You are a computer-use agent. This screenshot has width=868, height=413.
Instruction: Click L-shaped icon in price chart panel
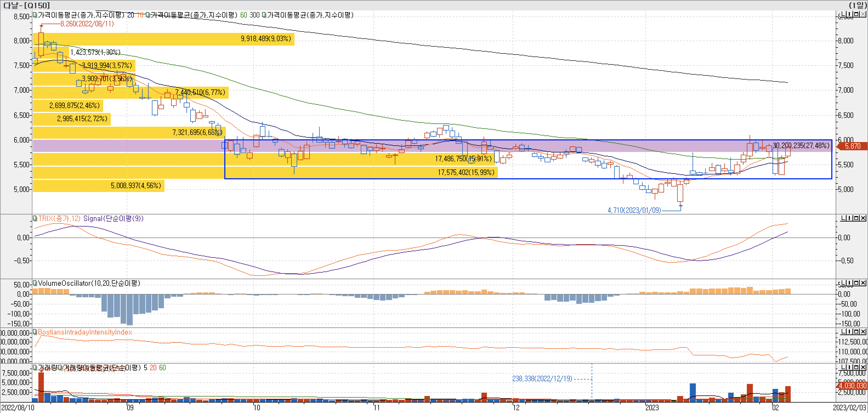(843, 14)
